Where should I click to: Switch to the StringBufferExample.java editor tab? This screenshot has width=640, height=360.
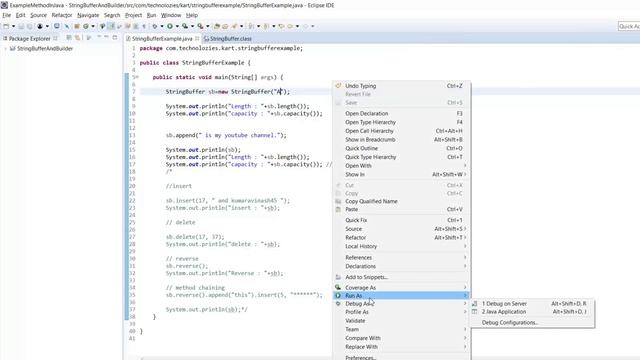pyautogui.click(x=162, y=39)
